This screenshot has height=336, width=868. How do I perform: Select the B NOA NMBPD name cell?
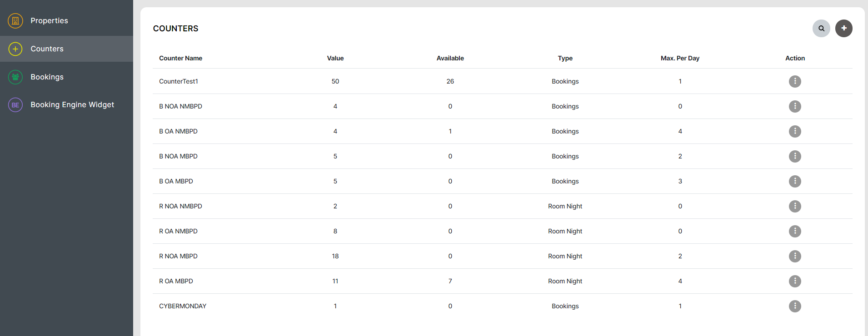180,106
